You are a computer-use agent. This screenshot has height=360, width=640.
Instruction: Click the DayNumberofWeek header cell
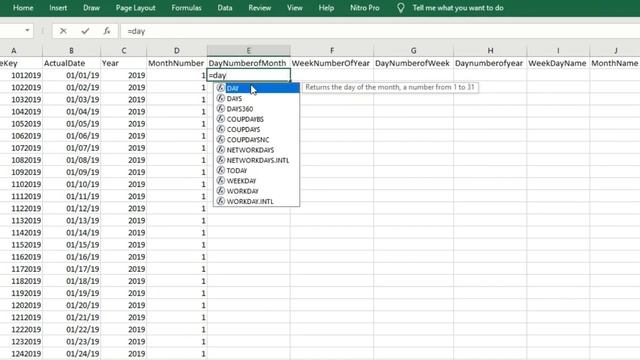(x=413, y=63)
